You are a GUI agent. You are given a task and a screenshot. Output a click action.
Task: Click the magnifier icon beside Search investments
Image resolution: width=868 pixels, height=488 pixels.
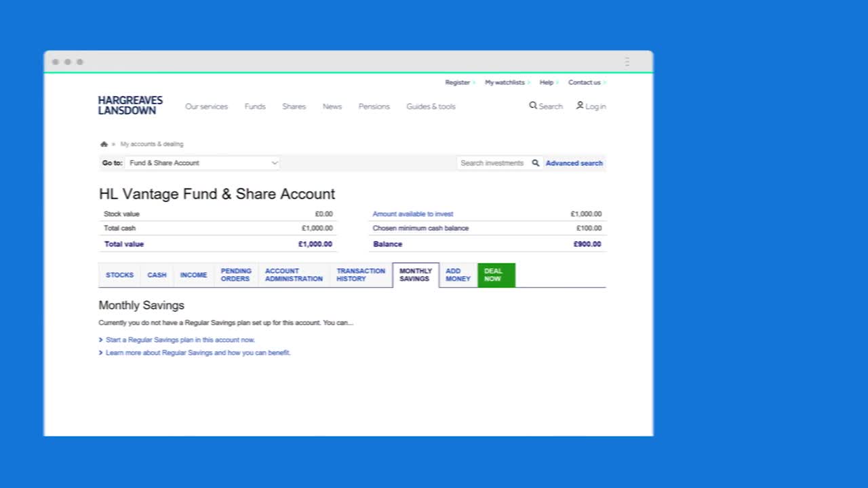tap(536, 163)
